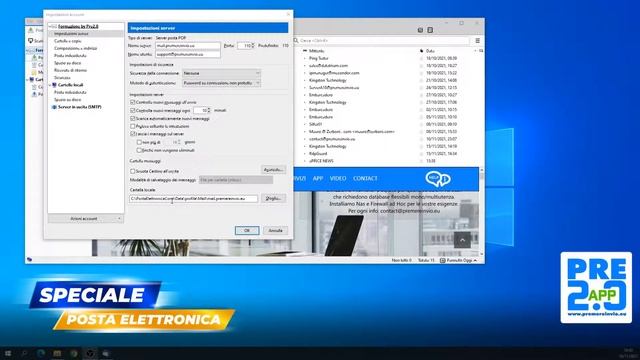
Task: Click the column picker icon in the message list header
Action: [481, 51]
